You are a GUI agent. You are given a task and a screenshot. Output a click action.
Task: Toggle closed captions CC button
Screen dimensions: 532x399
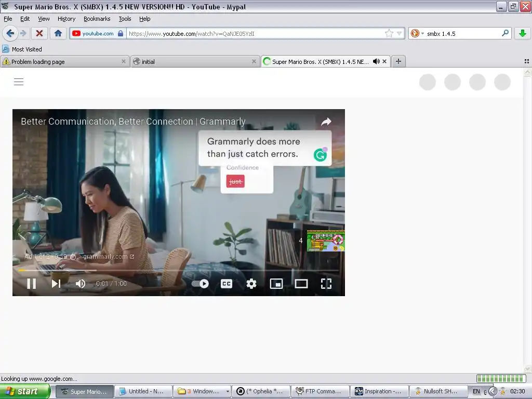point(227,283)
